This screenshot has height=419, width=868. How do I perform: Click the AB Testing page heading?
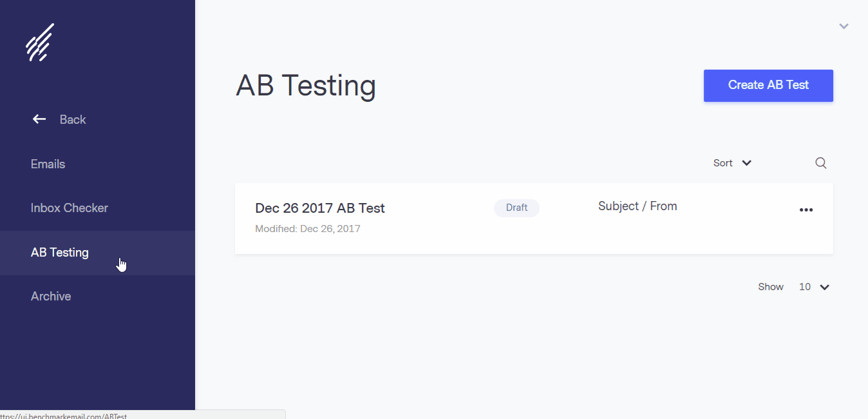[x=306, y=85]
